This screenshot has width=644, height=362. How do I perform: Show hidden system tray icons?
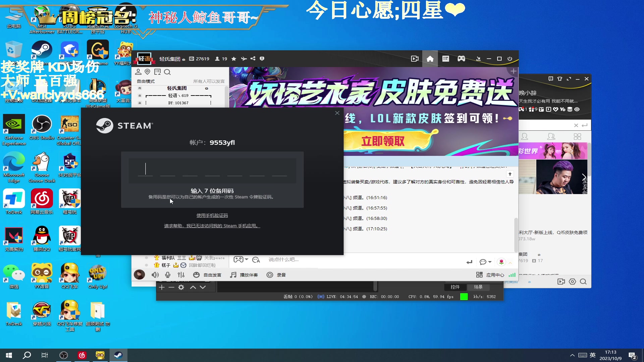tap(573, 355)
